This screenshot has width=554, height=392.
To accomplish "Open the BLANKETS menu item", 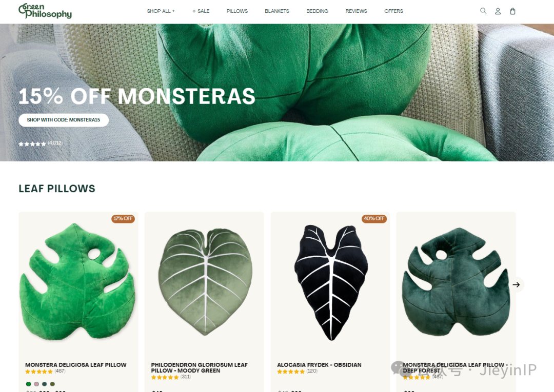I will click(277, 11).
